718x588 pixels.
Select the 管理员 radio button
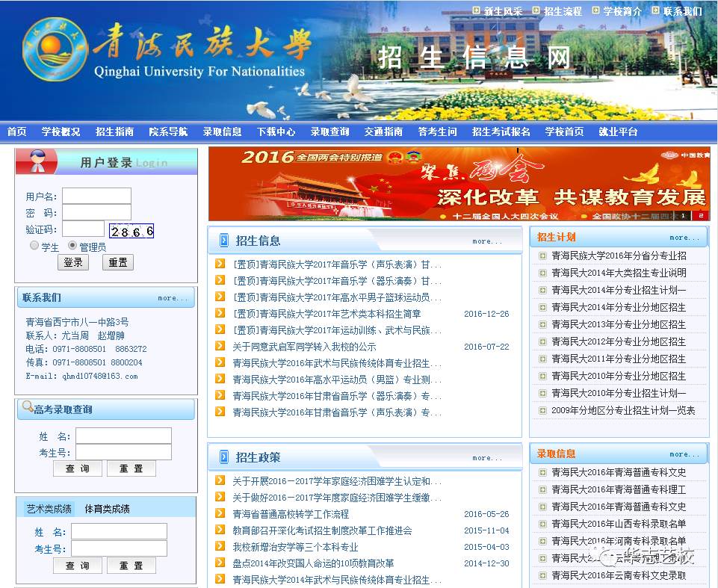(72, 246)
